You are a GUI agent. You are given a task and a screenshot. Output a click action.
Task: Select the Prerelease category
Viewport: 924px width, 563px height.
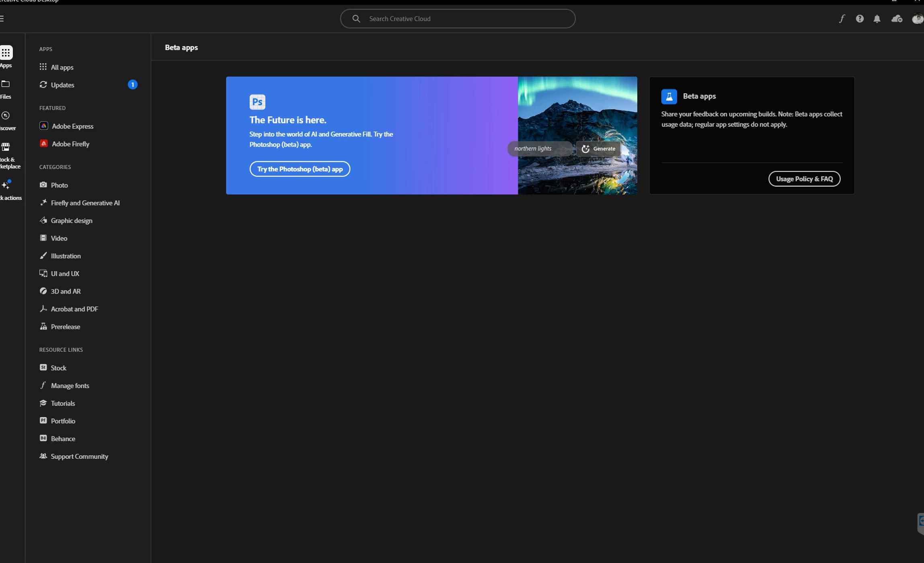click(x=65, y=327)
